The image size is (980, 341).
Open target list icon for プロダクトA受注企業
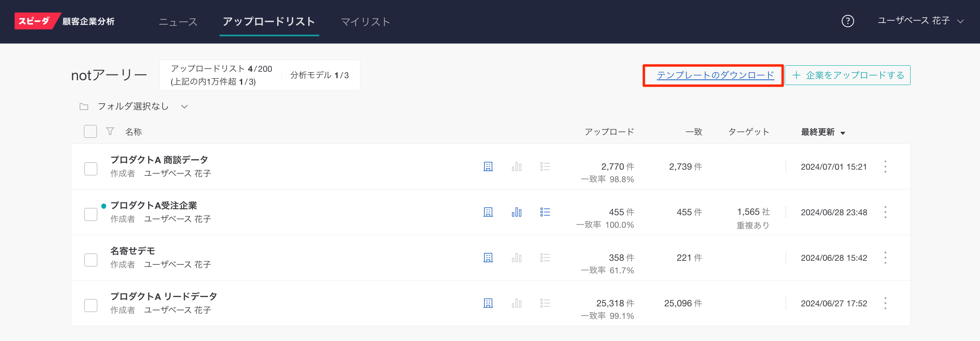pyautogui.click(x=545, y=212)
